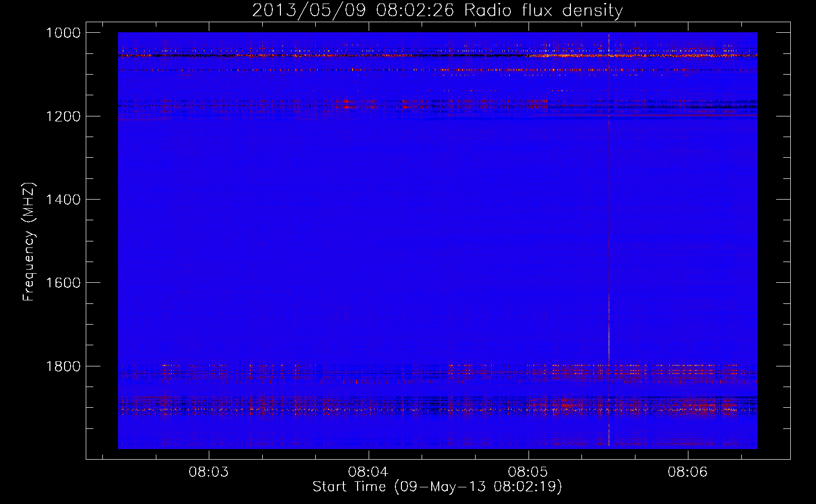
Task: Click the "Start Time (09-May-13 08:02:19)" label
Action: pos(437,487)
